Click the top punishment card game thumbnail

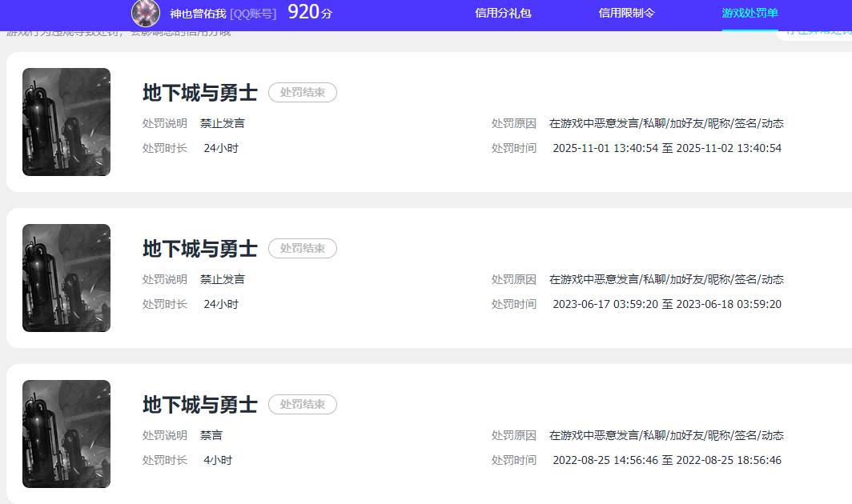[x=66, y=122]
